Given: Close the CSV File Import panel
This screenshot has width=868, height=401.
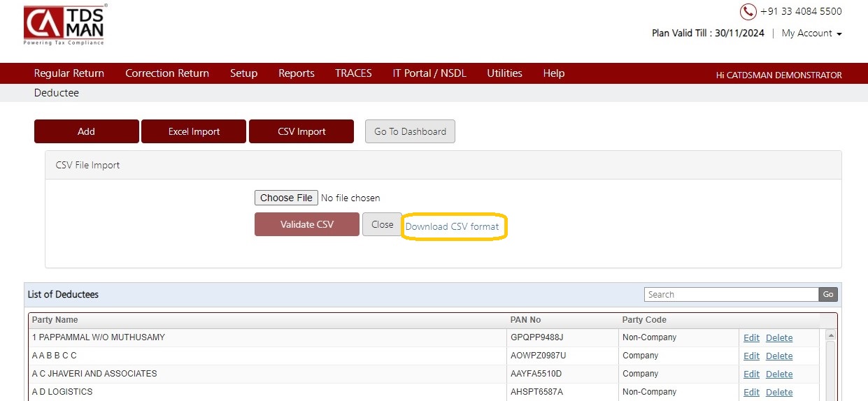Looking at the screenshot, I should [383, 224].
